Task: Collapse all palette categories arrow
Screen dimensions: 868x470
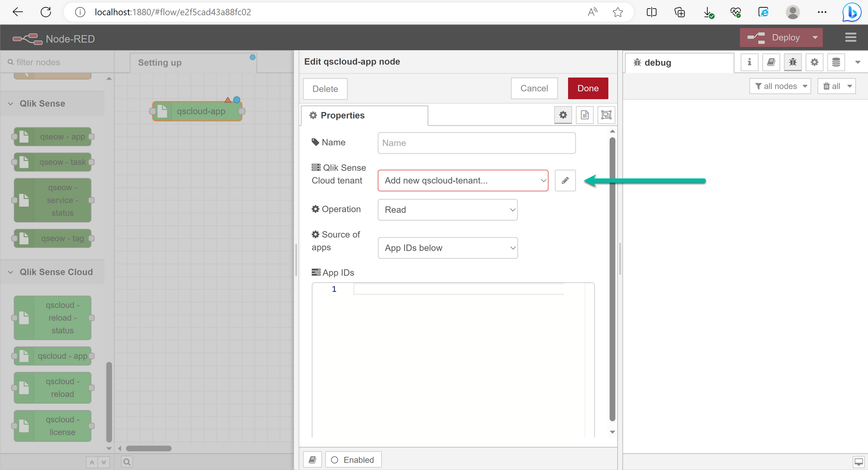Action: click(92, 463)
